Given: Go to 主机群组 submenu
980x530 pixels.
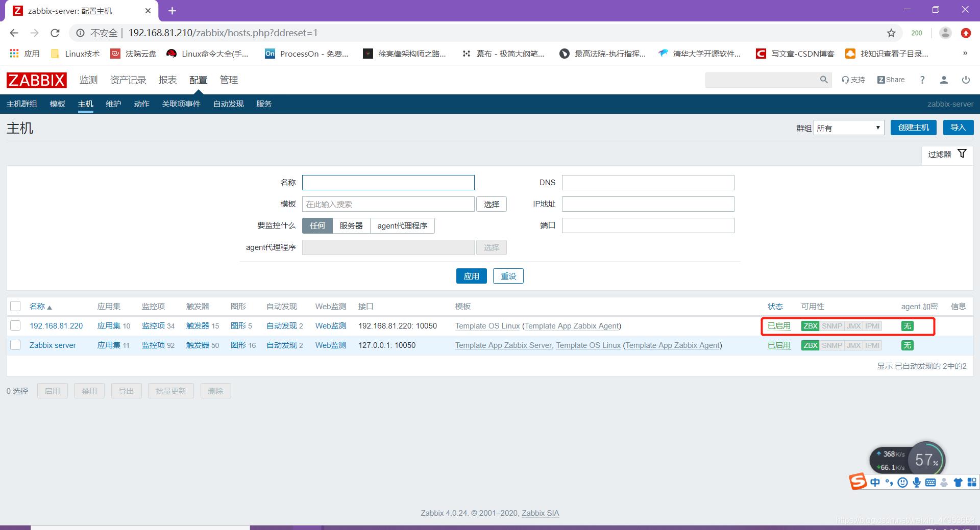Looking at the screenshot, I should pyautogui.click(x=22, y=104).
